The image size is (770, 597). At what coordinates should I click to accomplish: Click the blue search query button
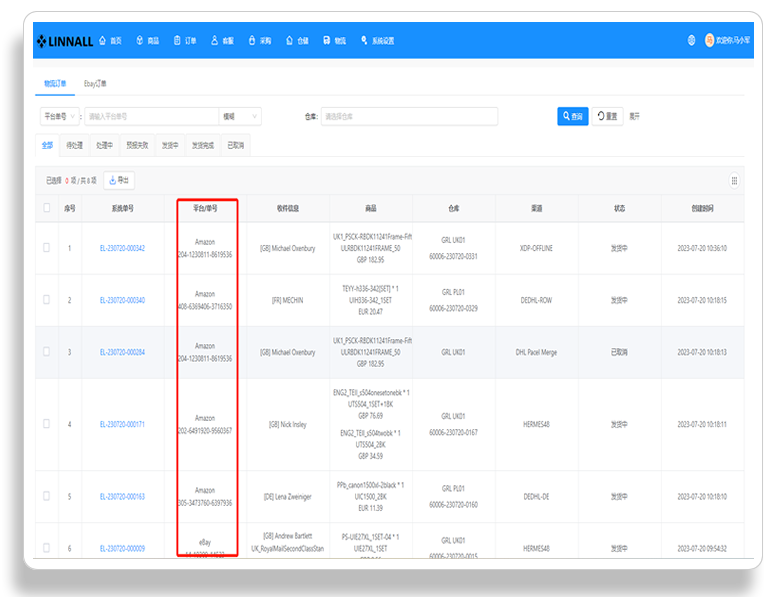tap(573, 116)
